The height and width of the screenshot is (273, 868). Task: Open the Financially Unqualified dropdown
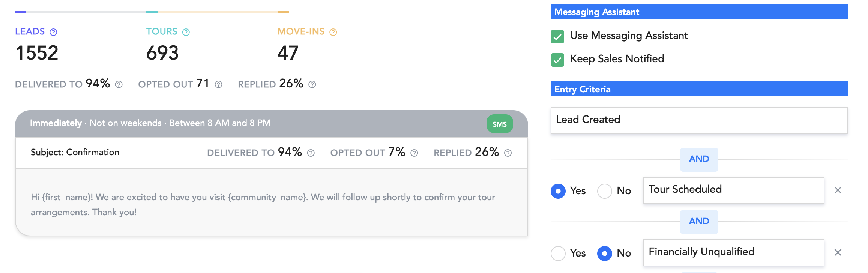(733, 252)
